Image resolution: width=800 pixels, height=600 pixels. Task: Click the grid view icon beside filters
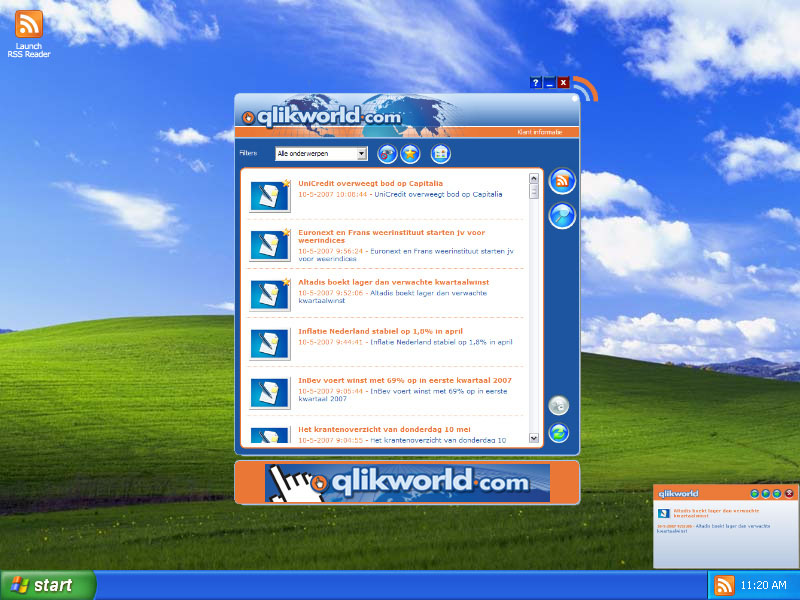441,154
